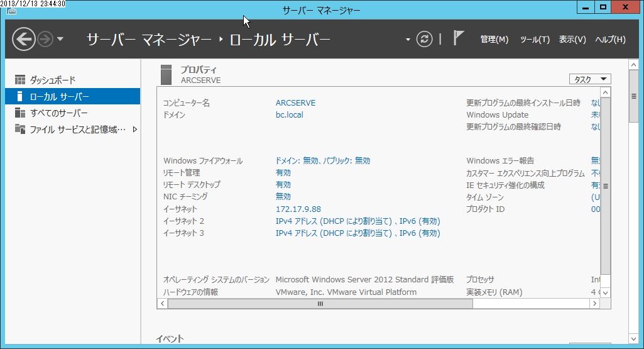Click main window scroll up arrow
This screenshot has height=349, width=644.
633,65
